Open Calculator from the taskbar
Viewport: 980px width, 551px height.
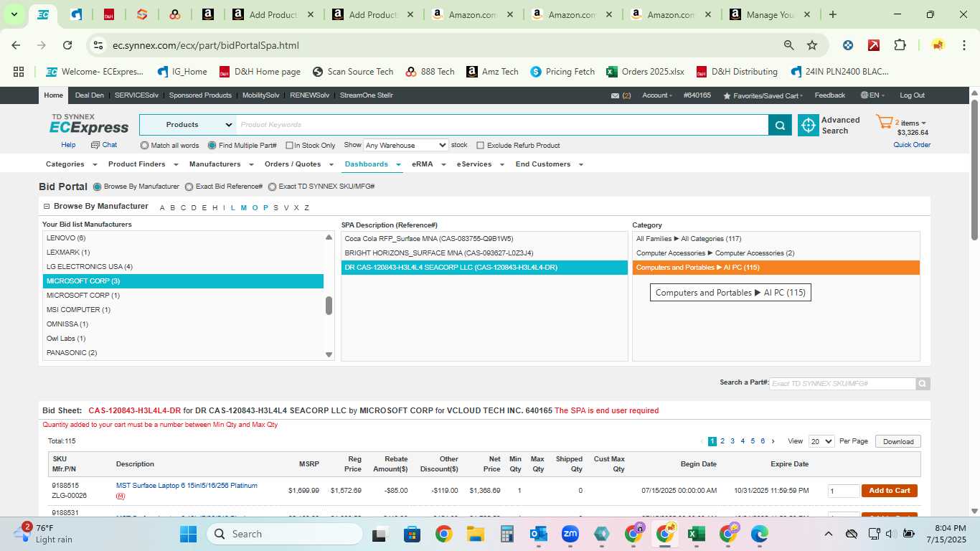[507, 534]
